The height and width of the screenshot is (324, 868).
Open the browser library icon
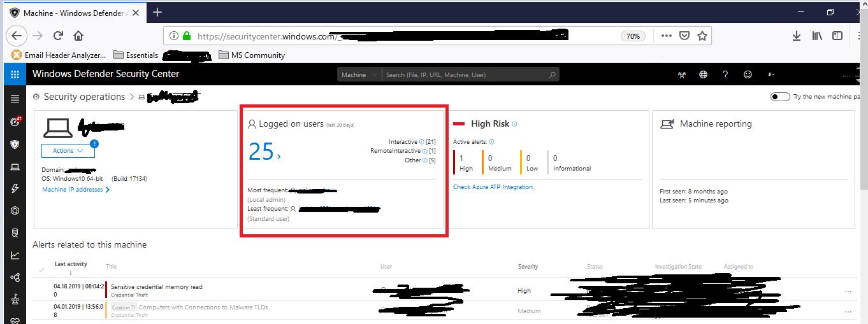(817, 36)
